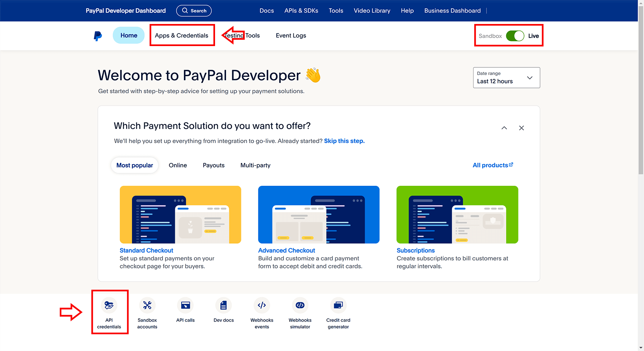Open the Event Logs tab

coord(291,35)
